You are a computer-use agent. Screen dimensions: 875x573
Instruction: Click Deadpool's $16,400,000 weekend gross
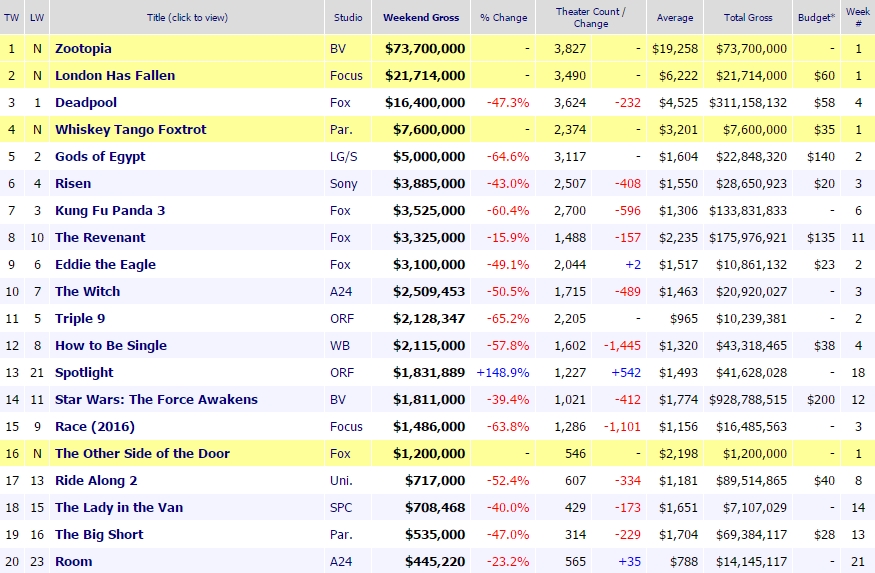point(425,103)
